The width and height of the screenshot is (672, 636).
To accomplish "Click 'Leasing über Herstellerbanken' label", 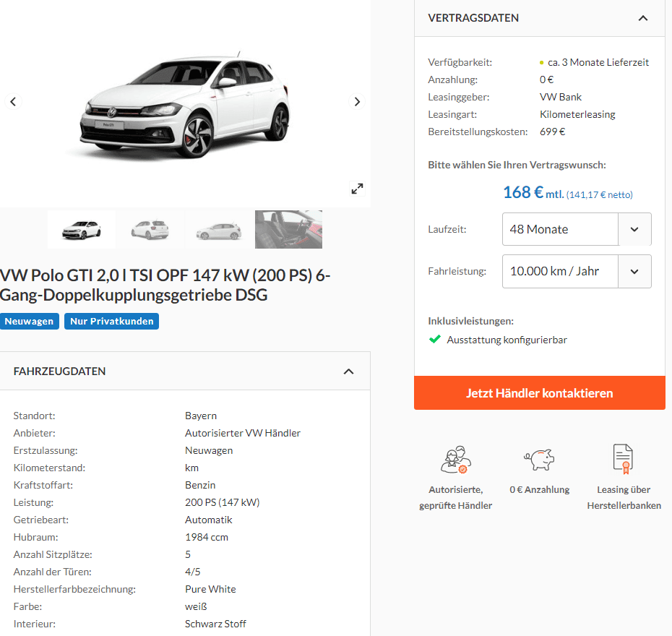I will (x=624, y=497).
